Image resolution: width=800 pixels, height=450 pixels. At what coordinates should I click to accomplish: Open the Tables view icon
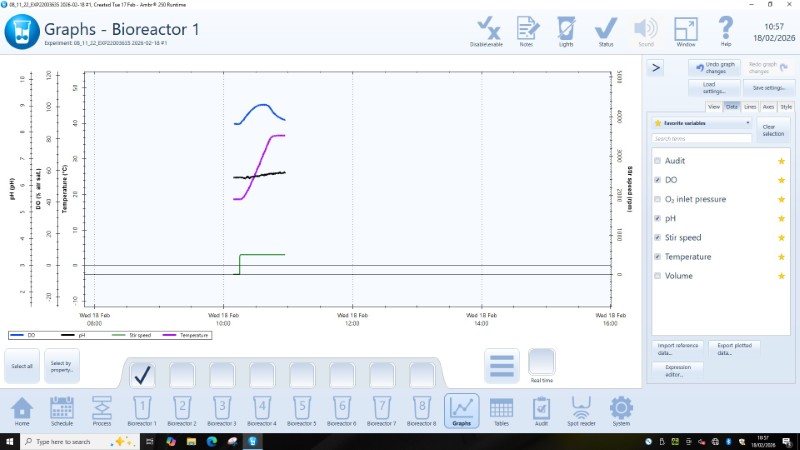[x=501, y=409]
